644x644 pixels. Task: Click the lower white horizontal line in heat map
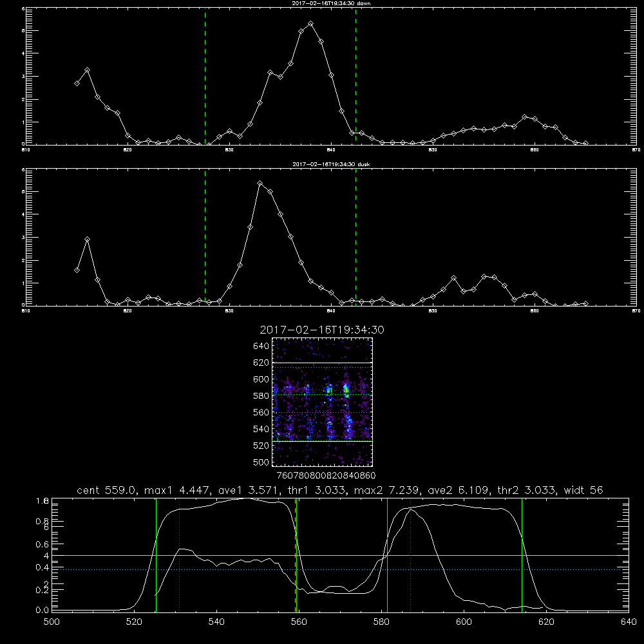[323, 441]
